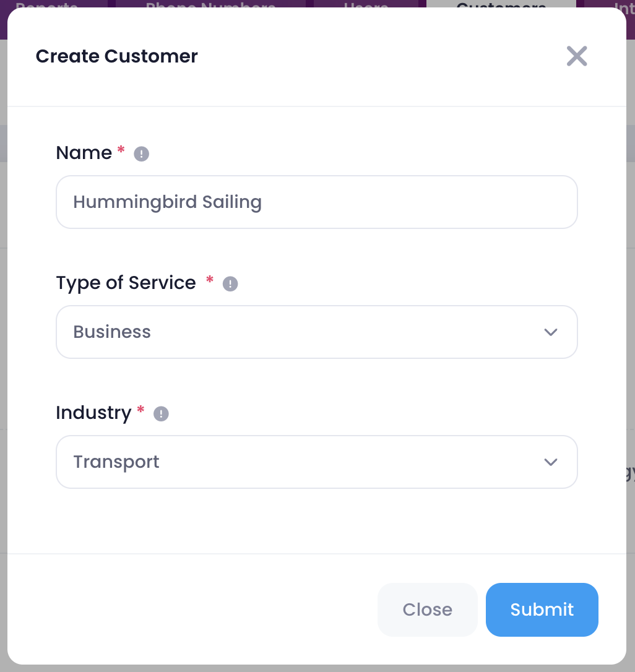635x672 pixels.
Task: Dismiss the Create Customer dialog with X icon
Action: pyautogui.click(x=577, y=56)
